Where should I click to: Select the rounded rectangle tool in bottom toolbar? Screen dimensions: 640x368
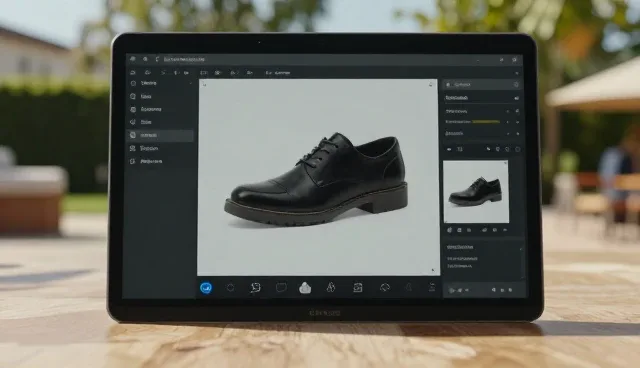click(x=281, y=288)
